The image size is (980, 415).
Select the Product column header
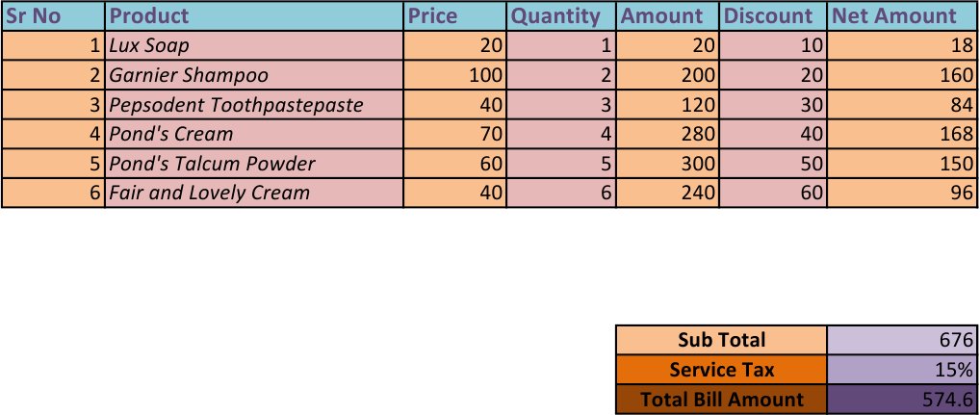point(254,15)
